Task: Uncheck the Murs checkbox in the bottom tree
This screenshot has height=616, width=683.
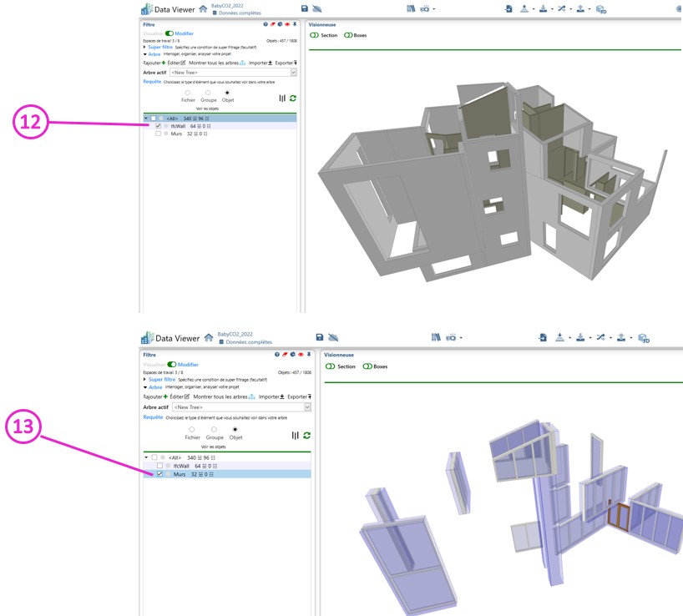Action: click(x=159, y=474)
